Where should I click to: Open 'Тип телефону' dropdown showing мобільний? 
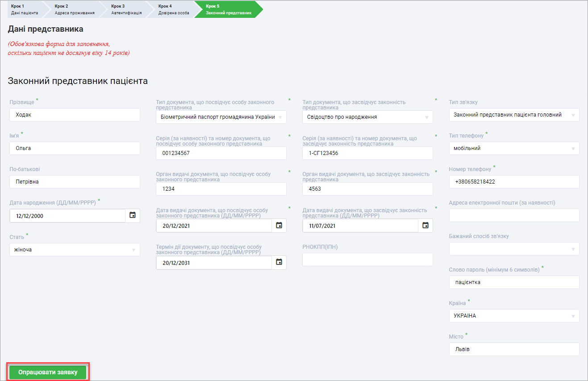pos(514,148)
